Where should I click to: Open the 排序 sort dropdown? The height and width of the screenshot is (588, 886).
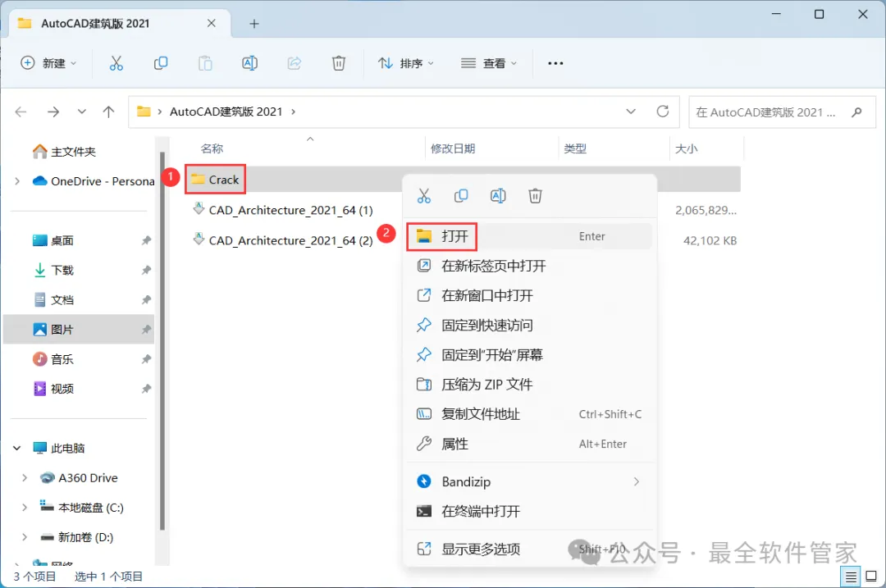click(x=406, y=63)
